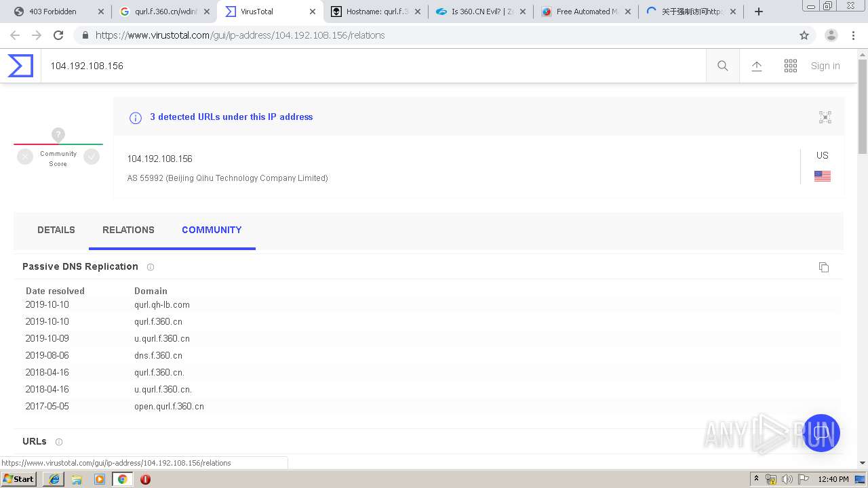This screenshot has height=488, width=868.
Task: Select domain u.qurl.f.360.cn dated 2019-10-09
Action: pyautogui.click(x=162, y=339)
